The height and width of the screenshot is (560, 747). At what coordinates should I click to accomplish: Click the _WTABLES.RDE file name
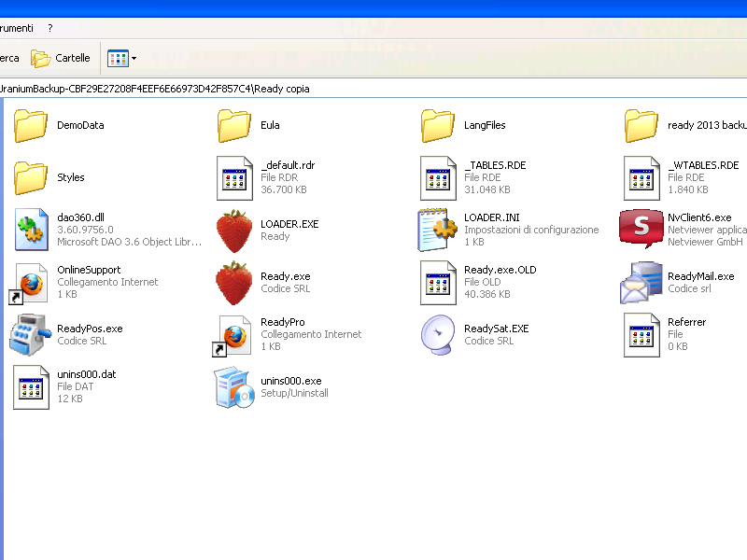point(703,165)
